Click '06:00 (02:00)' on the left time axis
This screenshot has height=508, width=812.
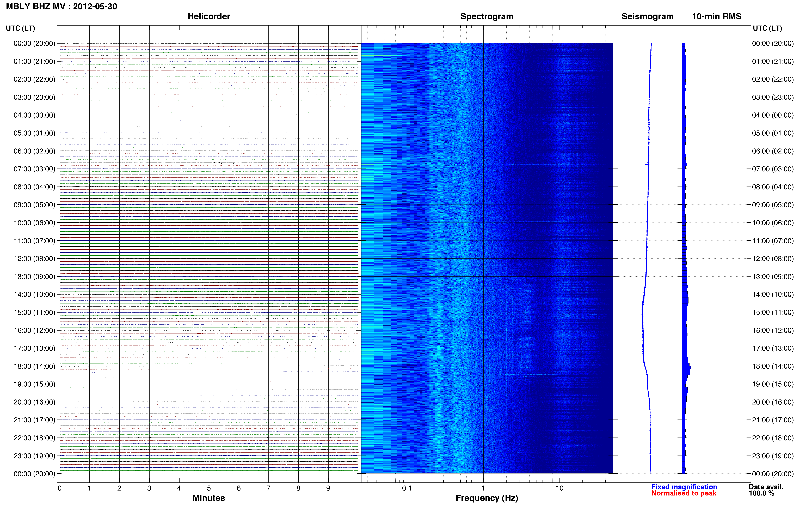coord(34,151)
